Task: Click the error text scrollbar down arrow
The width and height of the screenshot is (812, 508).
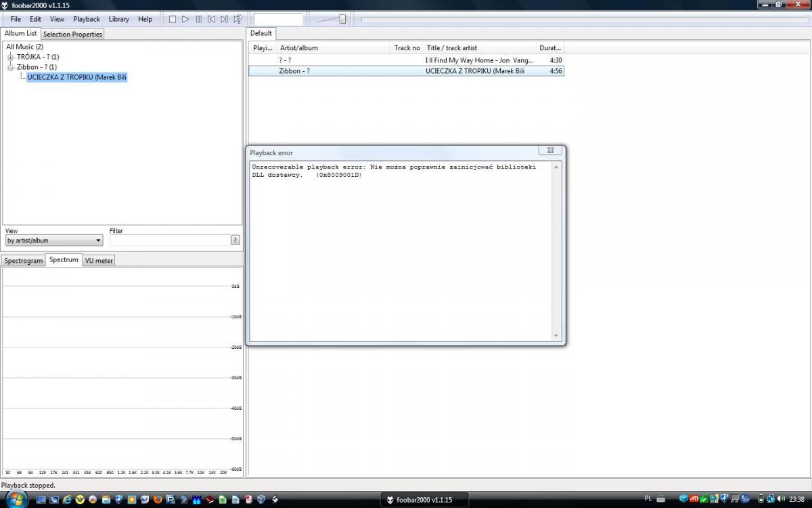Action: (556, 336)
